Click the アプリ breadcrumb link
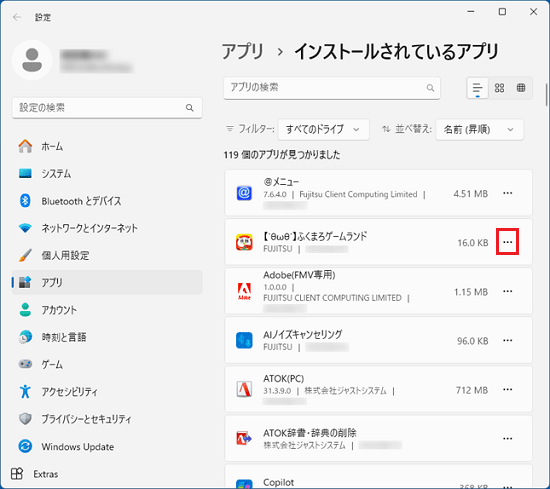This screenshot has width=550, height=489. pyautogui.click(x=242, y=52)
